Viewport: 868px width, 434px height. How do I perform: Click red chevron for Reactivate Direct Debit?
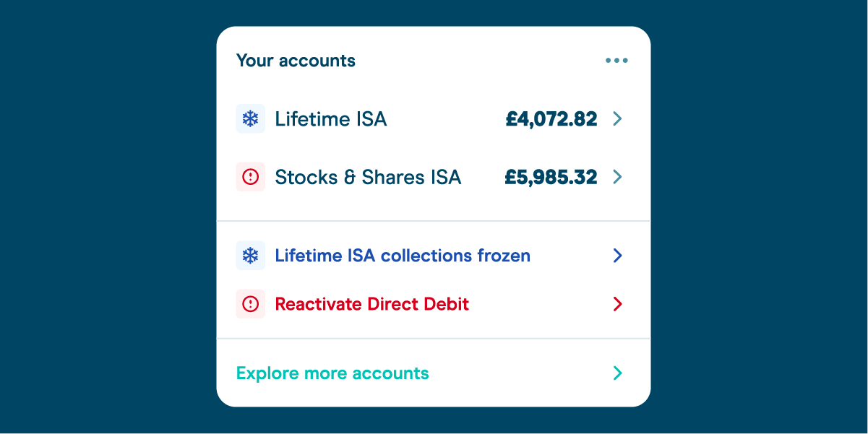click(617, 304)
